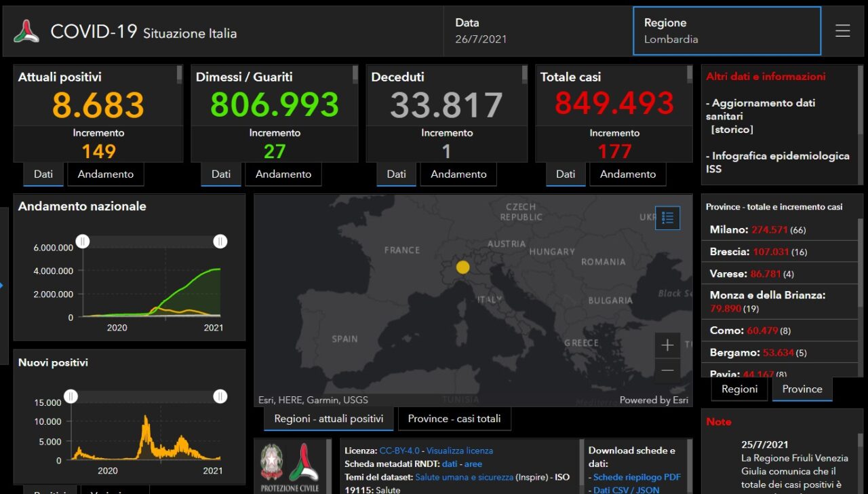This screenshot has width=868, height=494.
Task: Zoom out on the map
Action: 667,370
